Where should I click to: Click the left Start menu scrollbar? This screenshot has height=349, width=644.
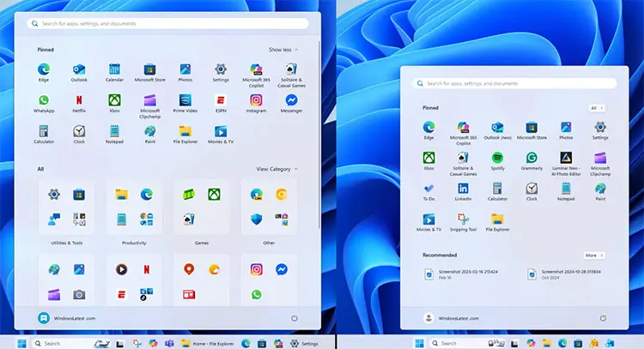(x=319, y=135)
